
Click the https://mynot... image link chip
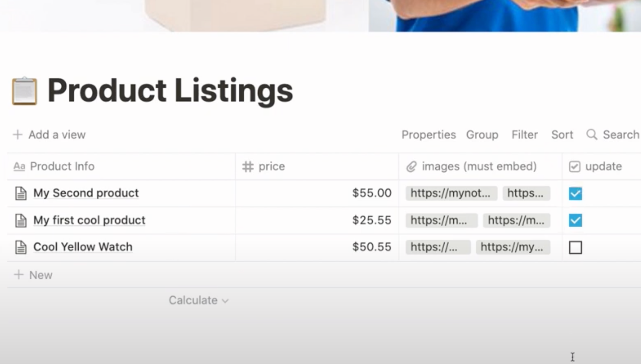click(451, 193)
